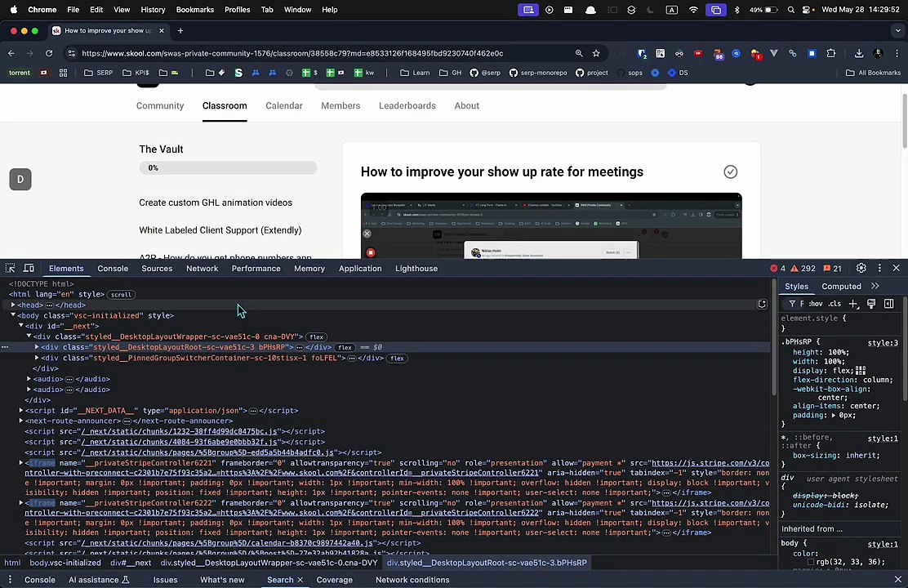Close the Search drawer tab

click(300, 579)
